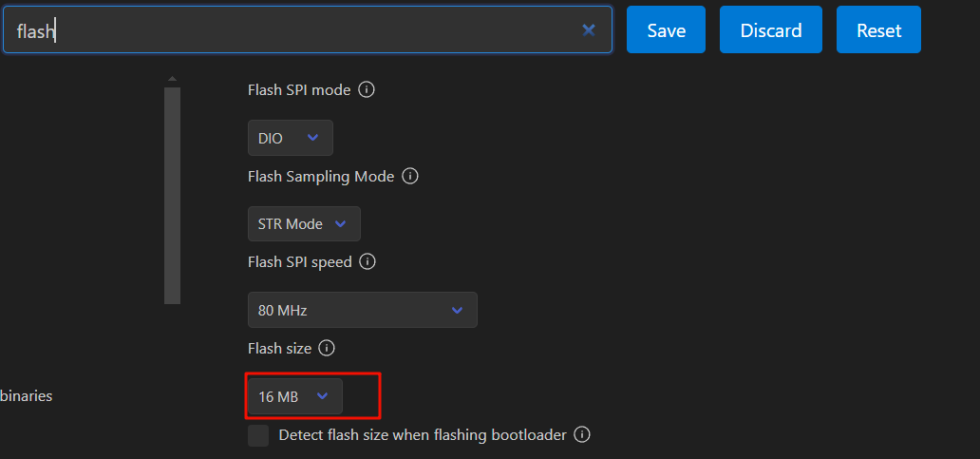Open the DIO Flash SPI mode dropdown
The width and height of the screenshot is (980, 459).
point(290,138)
